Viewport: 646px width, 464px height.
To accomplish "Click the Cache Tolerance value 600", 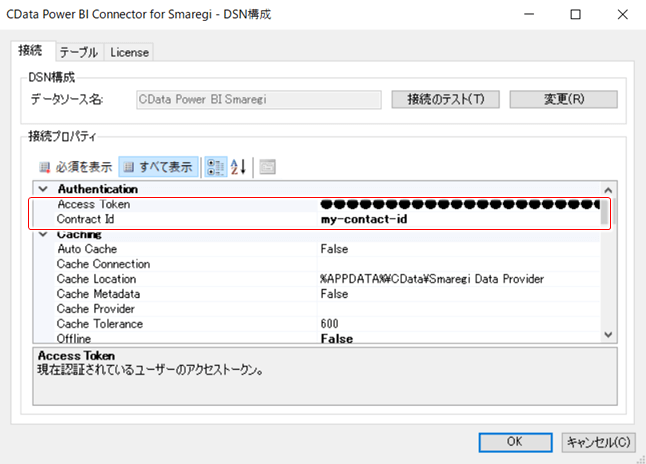I will pyautogui.click(x=330, y=324).
